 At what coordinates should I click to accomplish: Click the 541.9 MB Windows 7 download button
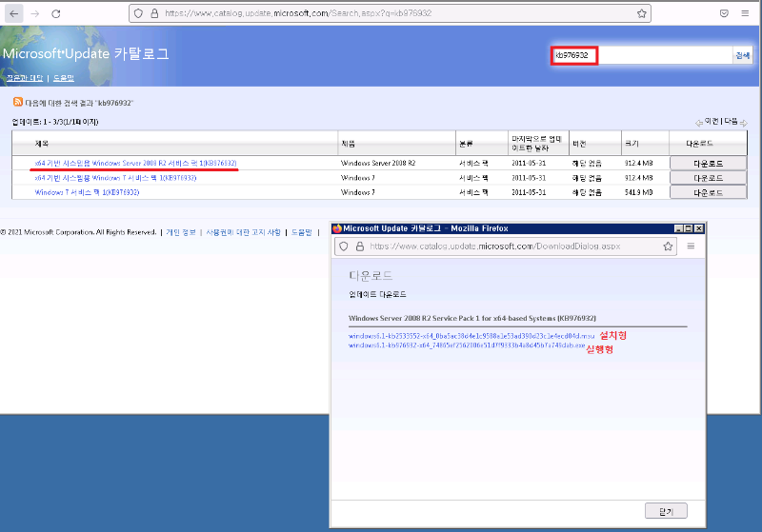pos(708,192)
